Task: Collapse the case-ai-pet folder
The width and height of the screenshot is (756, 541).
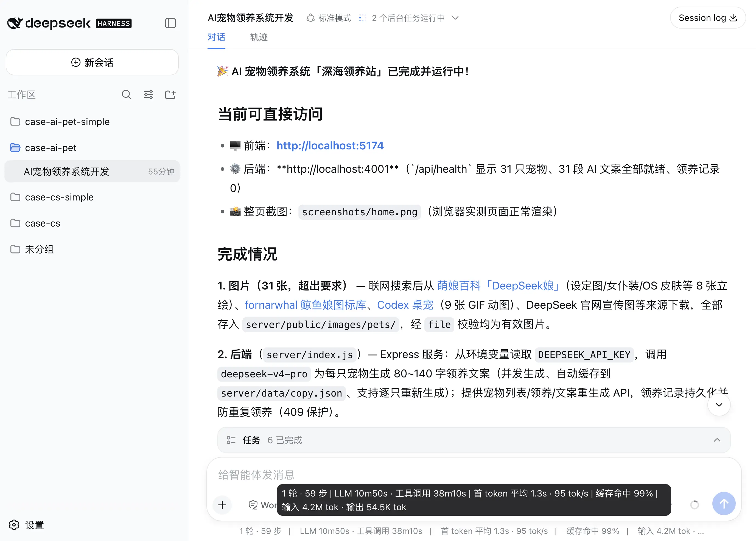Action: (92, 147)
